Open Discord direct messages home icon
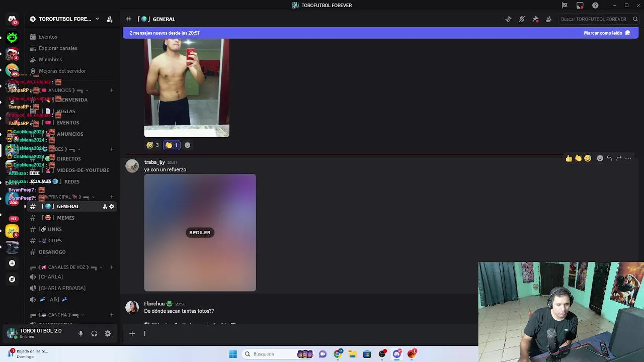 (x=12, y=19)
